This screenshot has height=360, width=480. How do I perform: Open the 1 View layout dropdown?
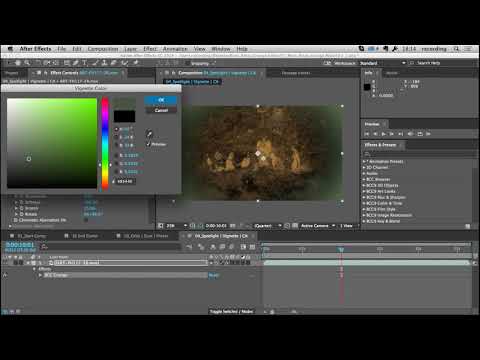tap(349, 226)
